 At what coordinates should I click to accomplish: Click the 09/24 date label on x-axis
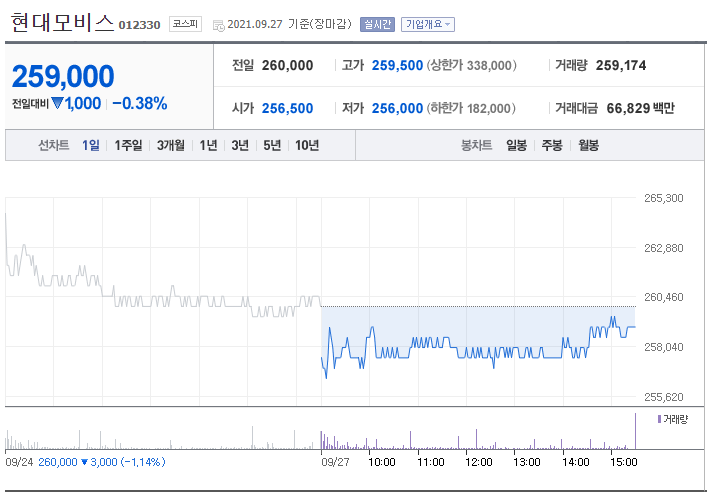[x=19, y=462]
